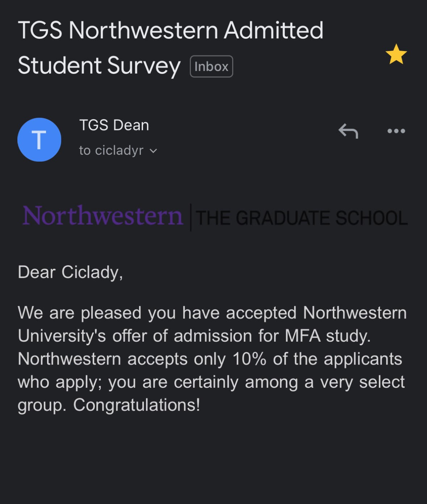Click the word "Congratulations!" in the body

[x=137, y=405]
